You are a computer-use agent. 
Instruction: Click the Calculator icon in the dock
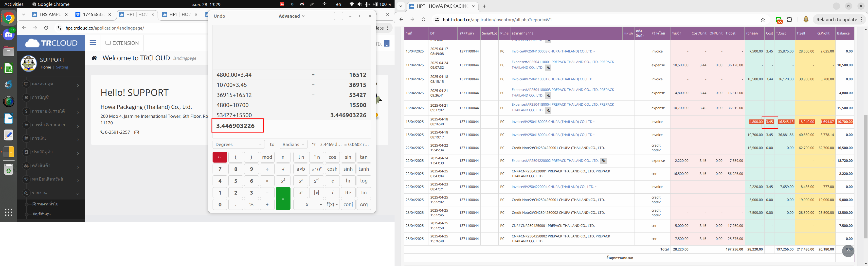point(9,152)
